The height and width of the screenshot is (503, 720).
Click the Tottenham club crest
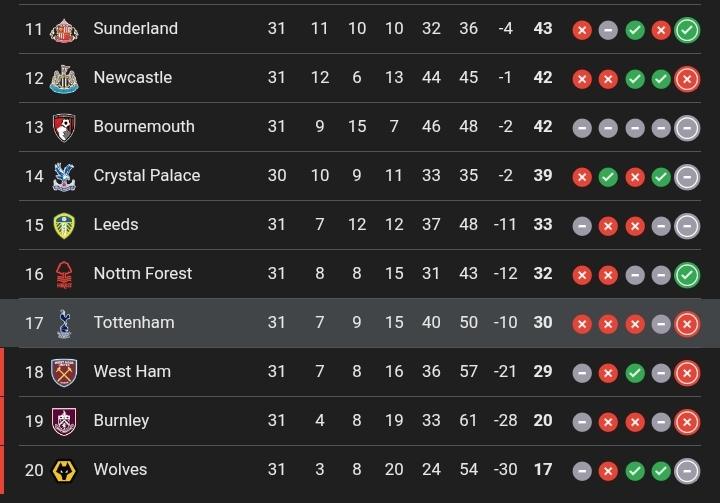point(65,323)
